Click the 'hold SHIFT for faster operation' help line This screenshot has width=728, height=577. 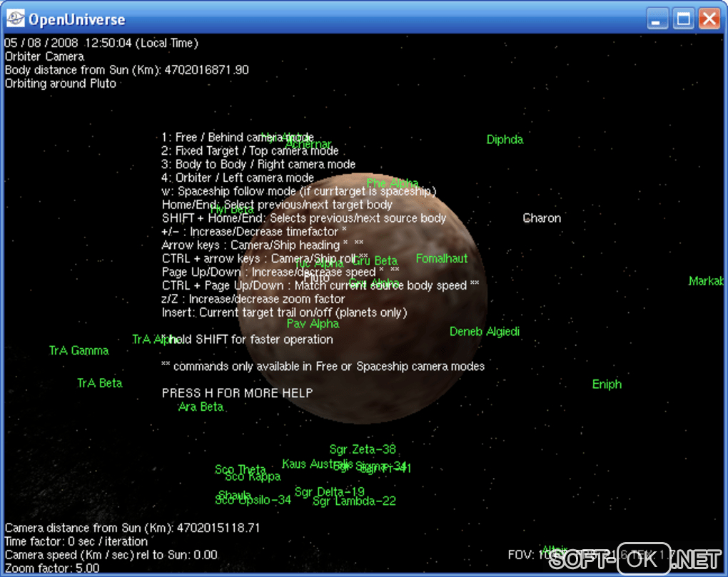pos(247,339)
